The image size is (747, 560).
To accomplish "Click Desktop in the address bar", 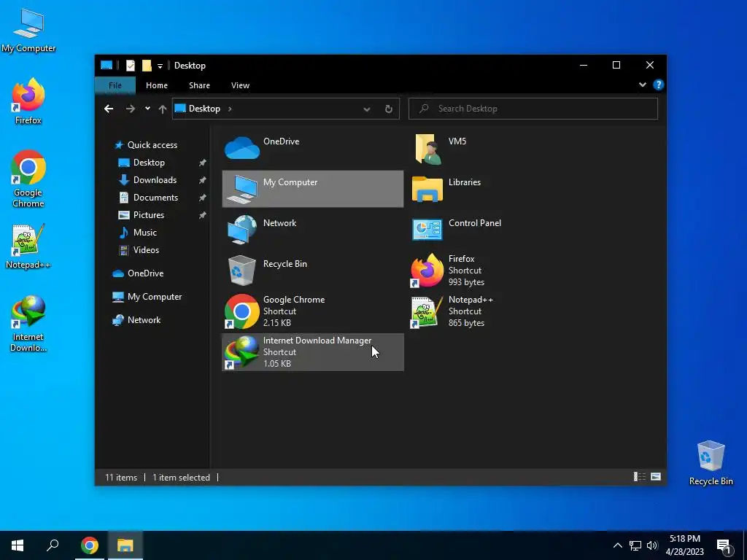I will click(204, 109).
